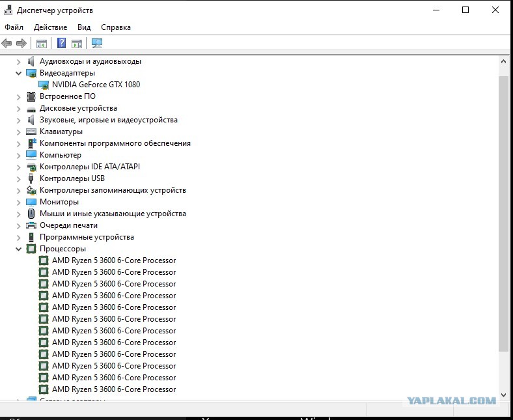Collapse the Видеоадаптеры node
Image resolution: width=513 pixels, height=420 pixels.
point(19,73)
